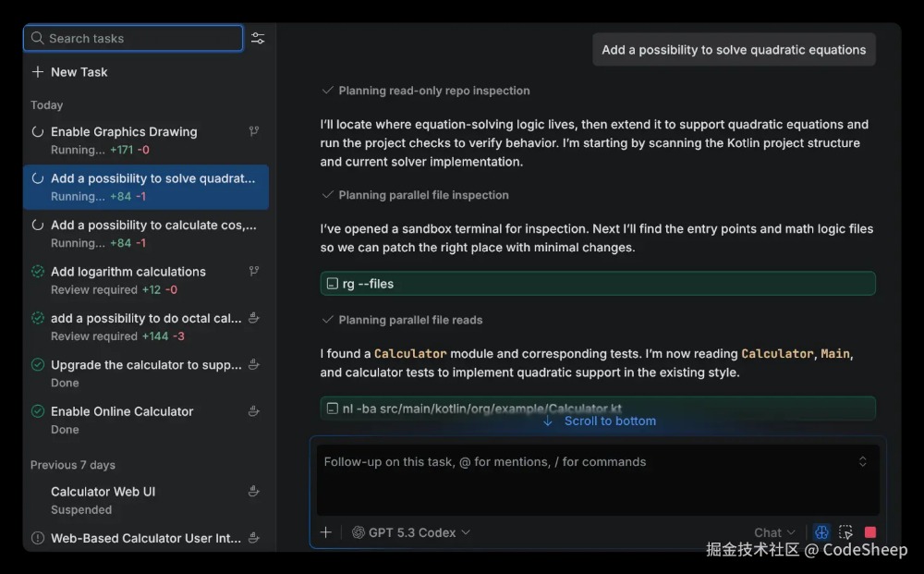924x574 pixels.
Task: Open the Chat mode dropdown
Action: pyautogui.click(x=774, y=532)
